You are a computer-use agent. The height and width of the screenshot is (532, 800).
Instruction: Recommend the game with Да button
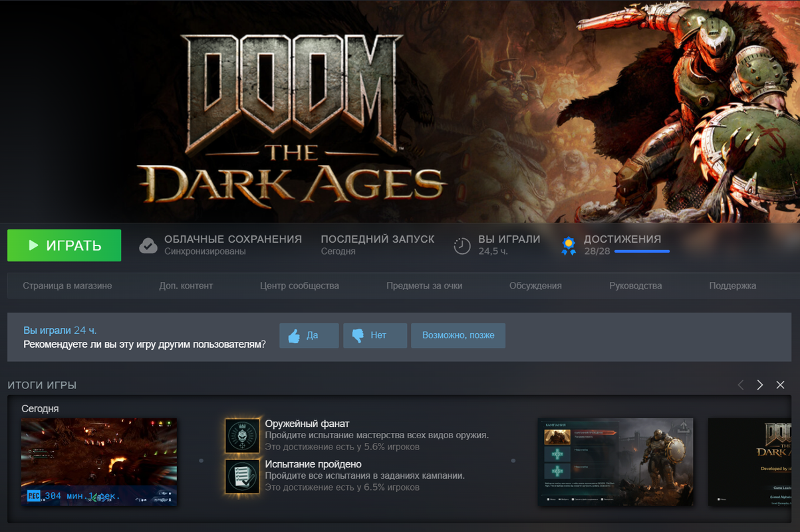tap(309, 336)
